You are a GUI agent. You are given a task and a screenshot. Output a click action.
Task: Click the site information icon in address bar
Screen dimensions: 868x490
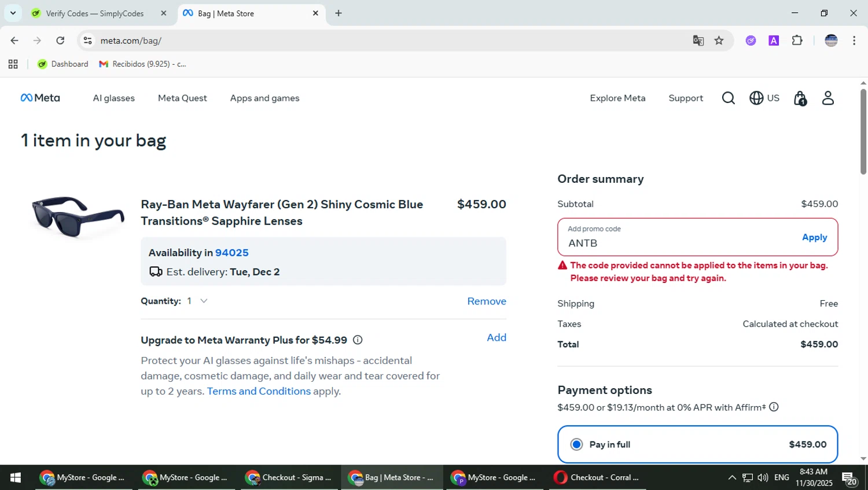coord(88,40)
